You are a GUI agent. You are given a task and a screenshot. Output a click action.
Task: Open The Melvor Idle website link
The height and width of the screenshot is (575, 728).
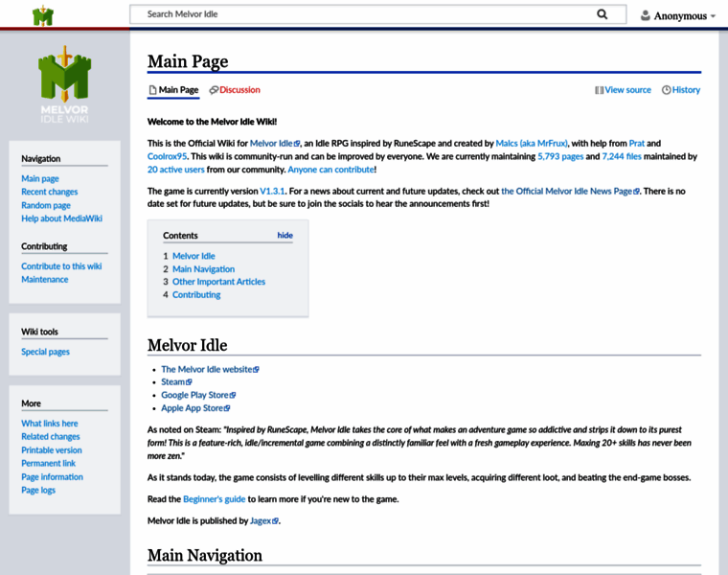210,369
